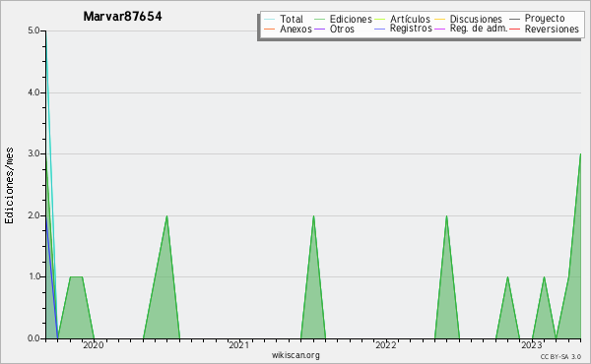Click the 5.0 y-axis tick label
591x364 pixels.
pos(33,30)
